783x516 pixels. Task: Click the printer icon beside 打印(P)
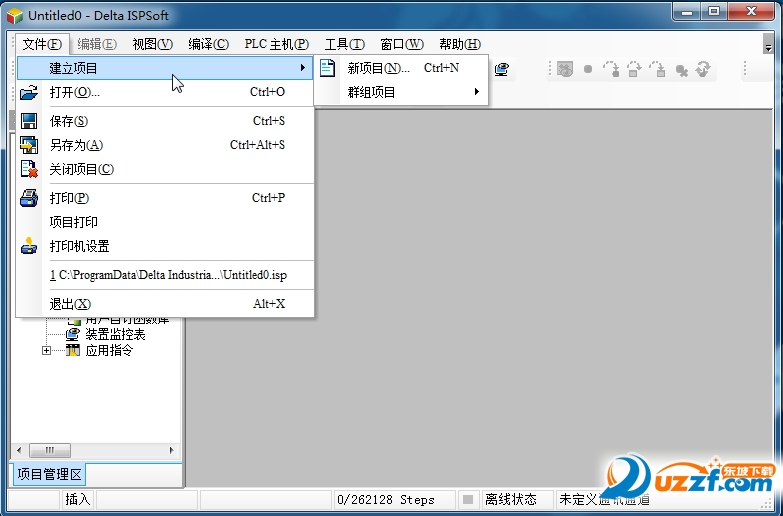tap(29, 198)
